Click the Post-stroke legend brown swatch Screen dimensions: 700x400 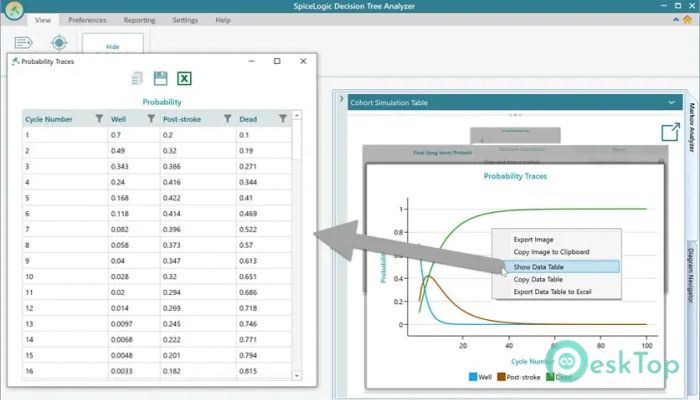tap(501, 377)
